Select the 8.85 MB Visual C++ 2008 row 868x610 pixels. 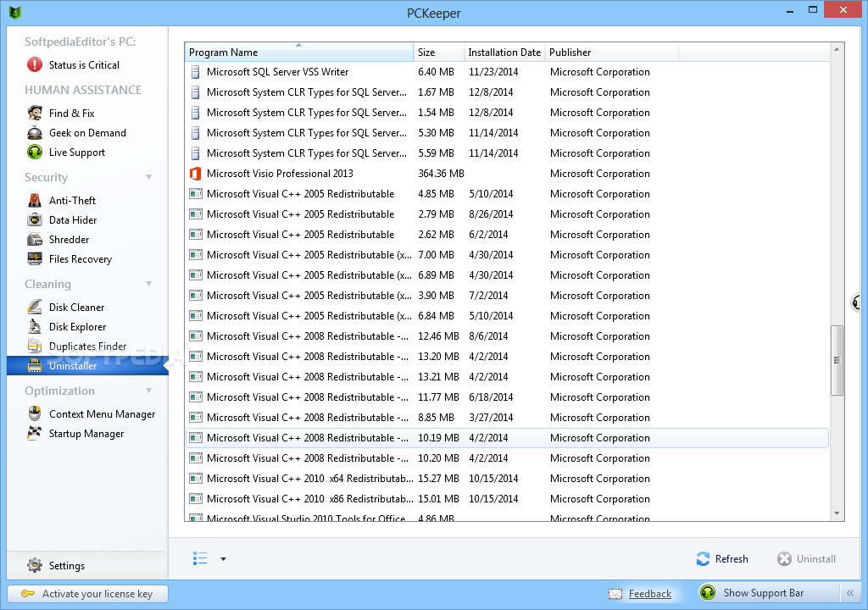(x=507, y=418)
